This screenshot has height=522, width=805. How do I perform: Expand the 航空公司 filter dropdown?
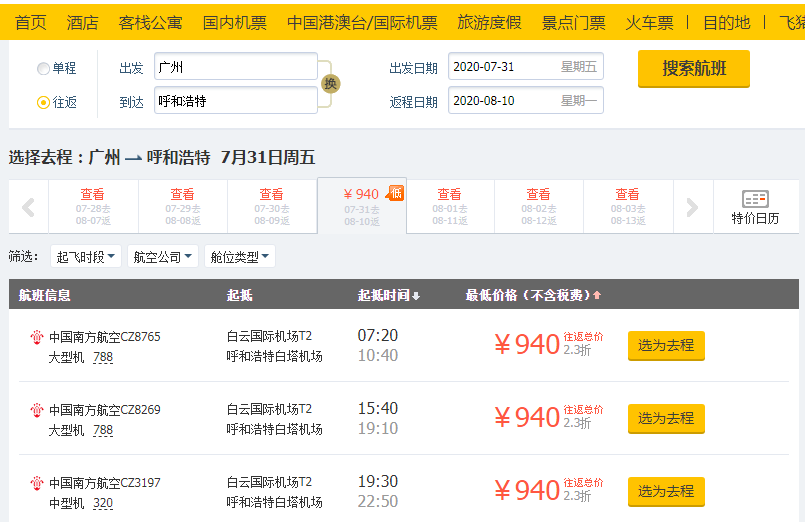click(x=164, y=257)
